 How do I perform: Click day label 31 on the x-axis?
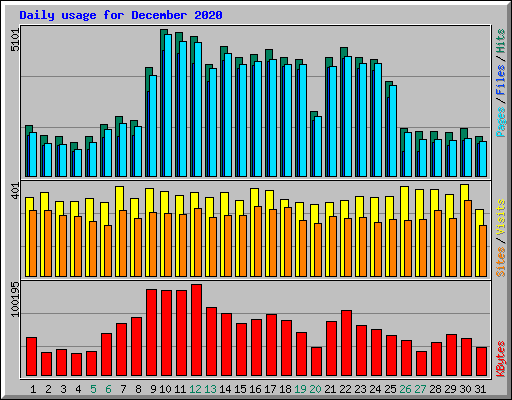coord(480,389)
